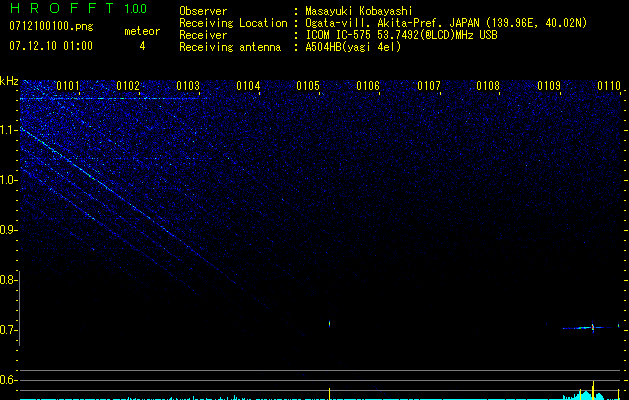Click the meteor count label

[x=142, y=31]
